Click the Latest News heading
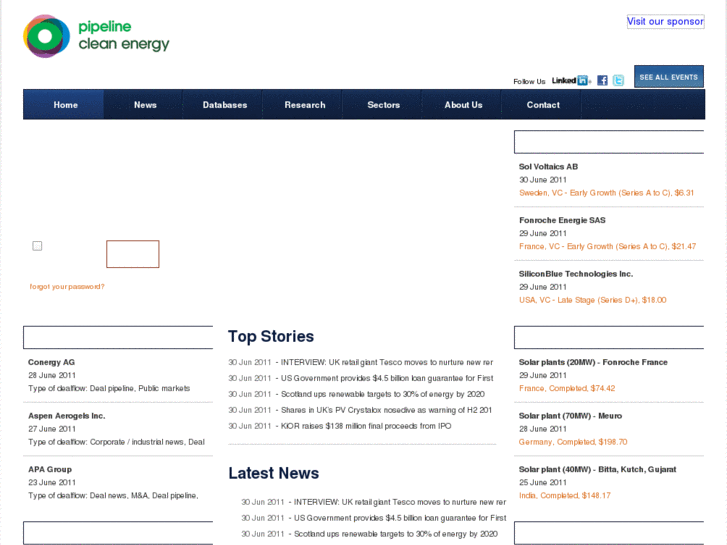 coord(274,473)
